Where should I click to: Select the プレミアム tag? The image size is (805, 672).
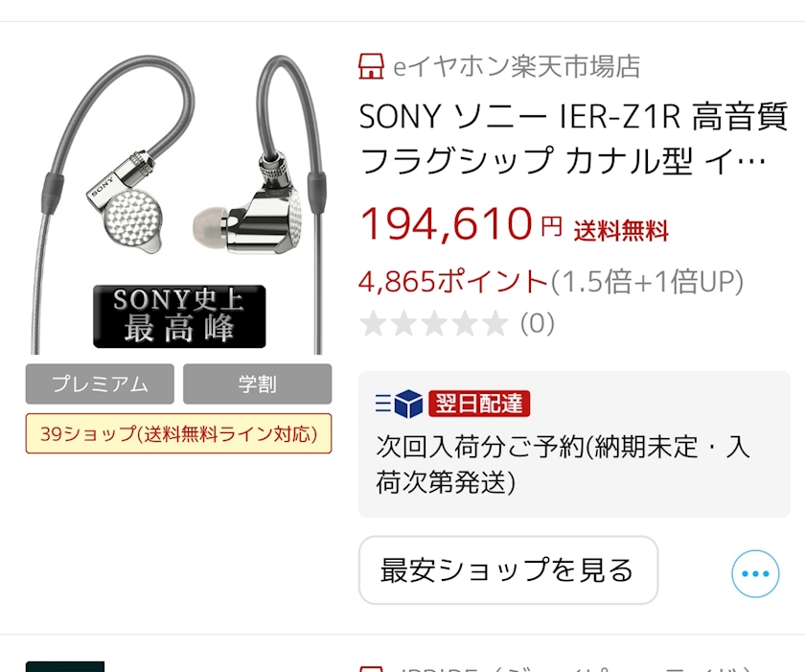pyautogui.click(x=100, y=384)
